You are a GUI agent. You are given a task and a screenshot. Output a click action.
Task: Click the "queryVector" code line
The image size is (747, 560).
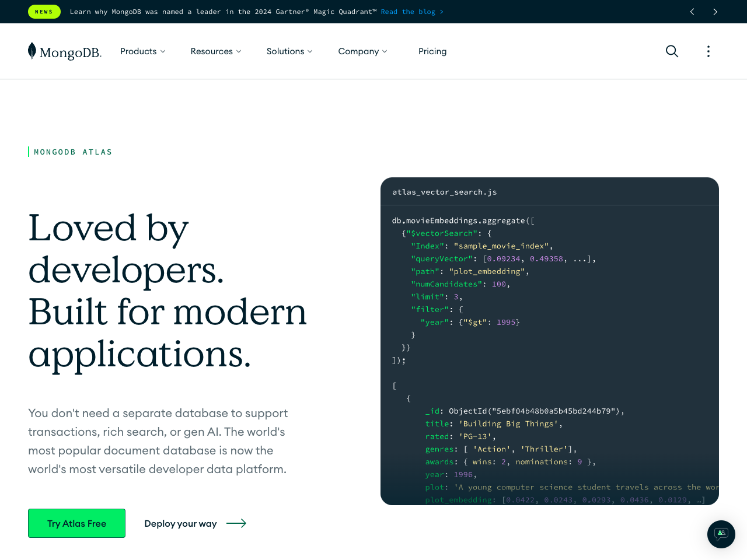504,259
